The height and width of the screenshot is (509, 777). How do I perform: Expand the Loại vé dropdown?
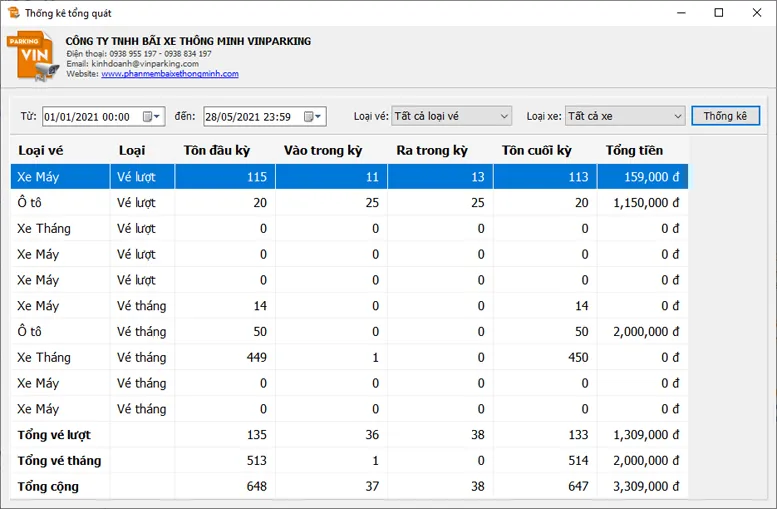(x=504, y=116)
